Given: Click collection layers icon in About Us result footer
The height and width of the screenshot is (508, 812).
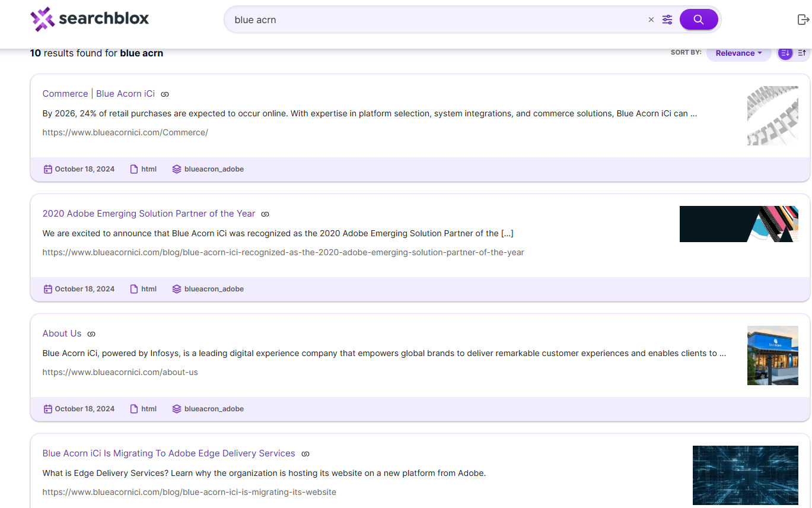Looking at the screenshot, I should (177, 409).
